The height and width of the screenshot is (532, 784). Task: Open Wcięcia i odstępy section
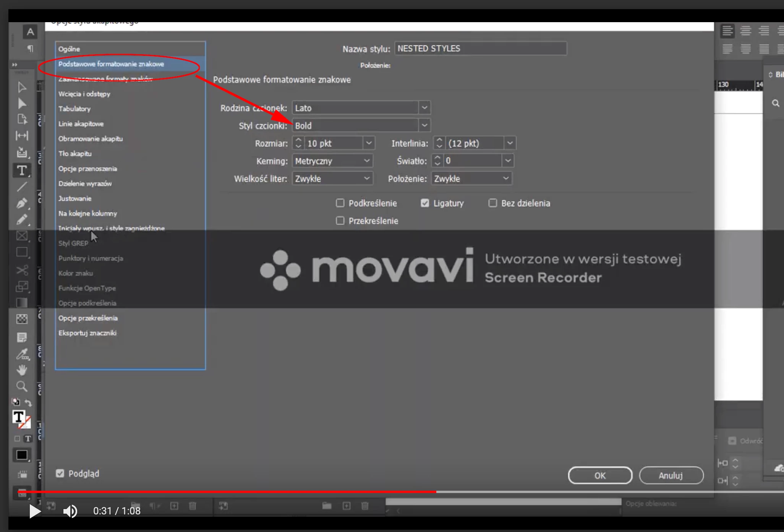(x=84, y=94)
